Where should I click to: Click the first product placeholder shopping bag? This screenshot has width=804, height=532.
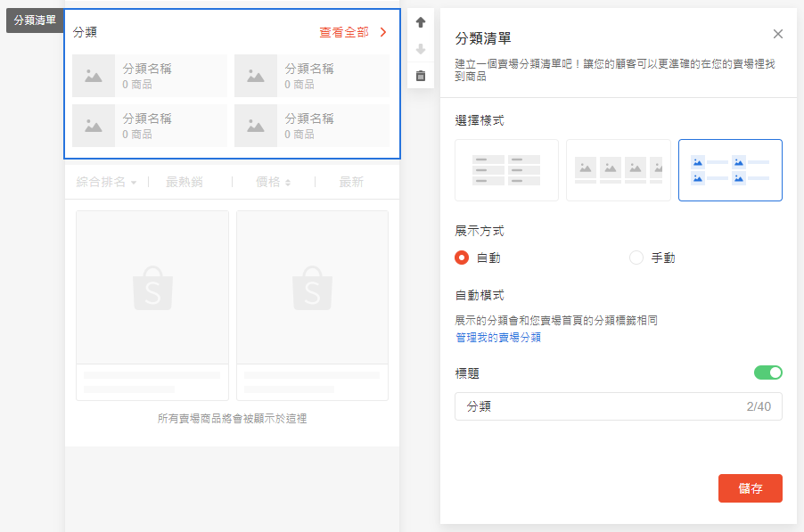coord(152,288)
